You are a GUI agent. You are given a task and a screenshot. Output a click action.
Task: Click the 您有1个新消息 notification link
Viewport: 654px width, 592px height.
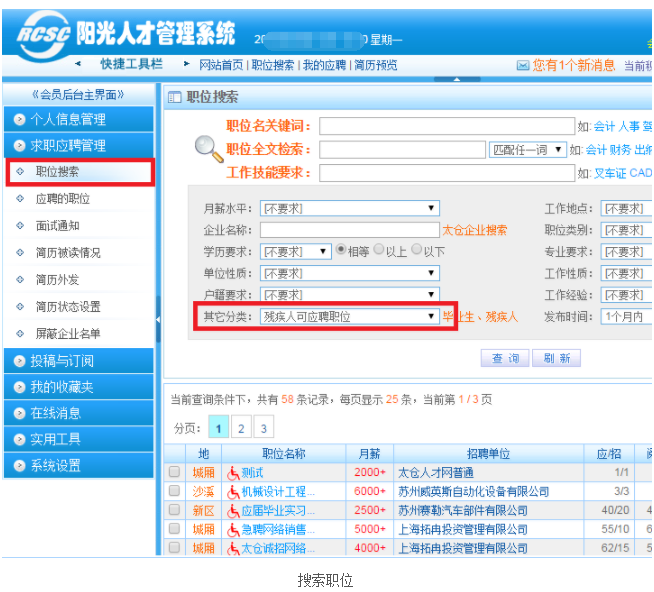(x=574, y=65)
